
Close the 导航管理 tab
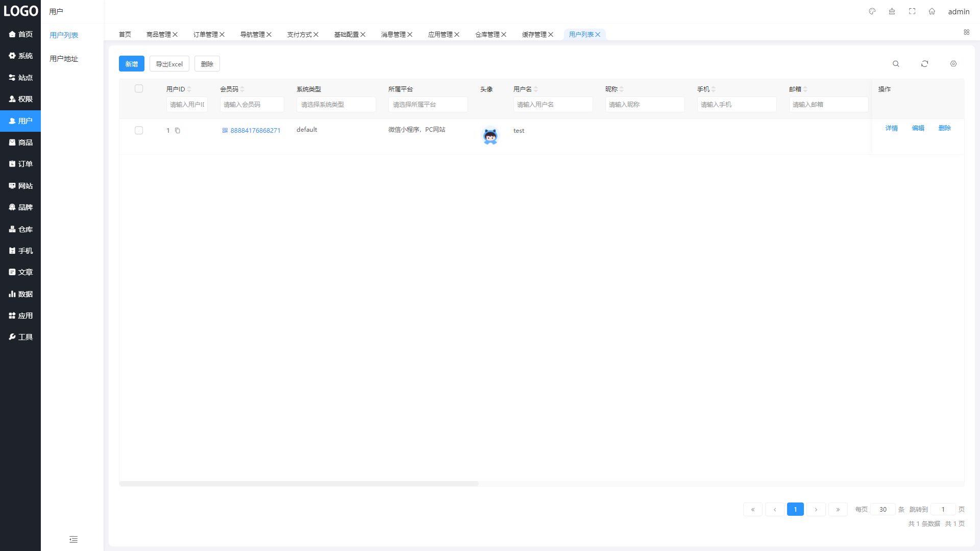(269, 34)
